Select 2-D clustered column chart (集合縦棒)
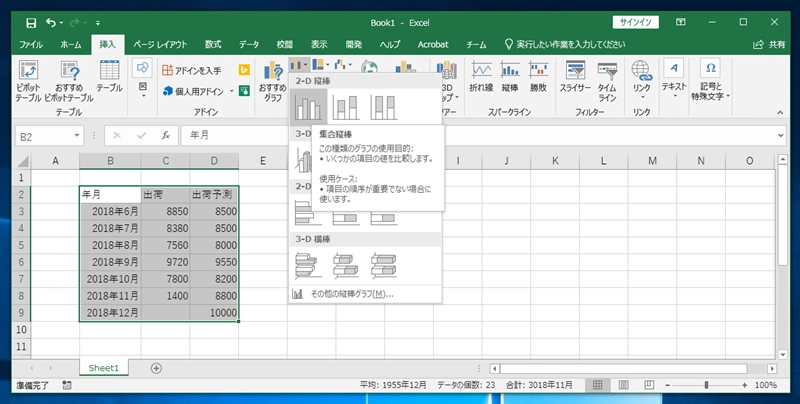Screen dimensions: 800x404 pyautogui.click(x=309, y=108)
